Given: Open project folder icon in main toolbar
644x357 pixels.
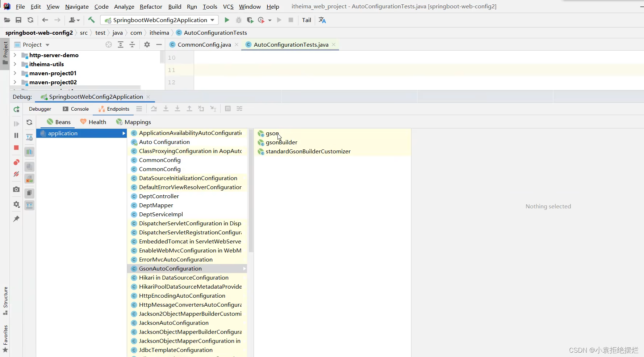Looking at the screenshot, I should [x=7, y=20].
